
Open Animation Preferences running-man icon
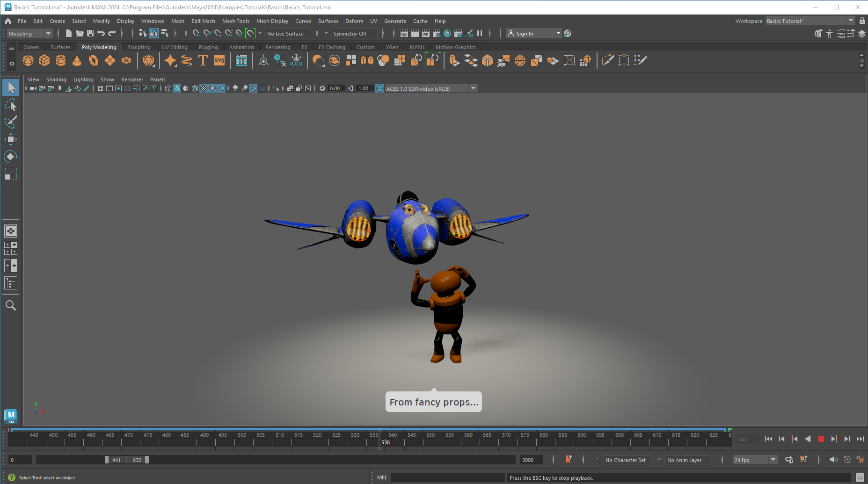861,460
